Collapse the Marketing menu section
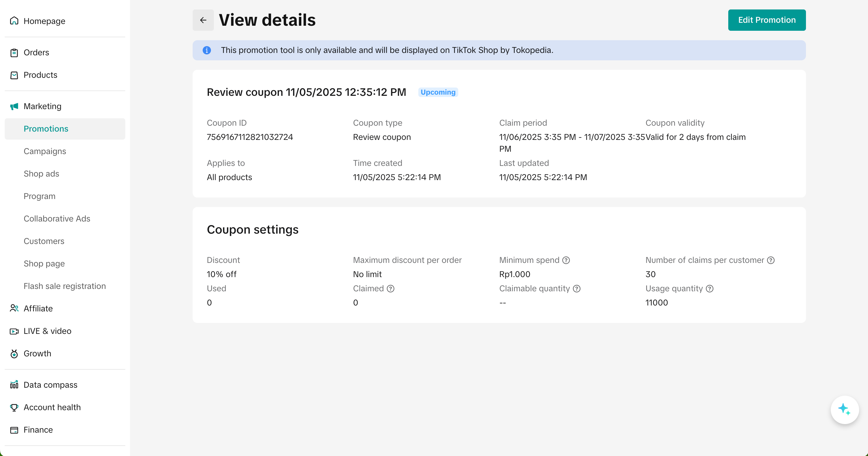The height and width of the screenshot is (456, 868). [x=43, y=106]
